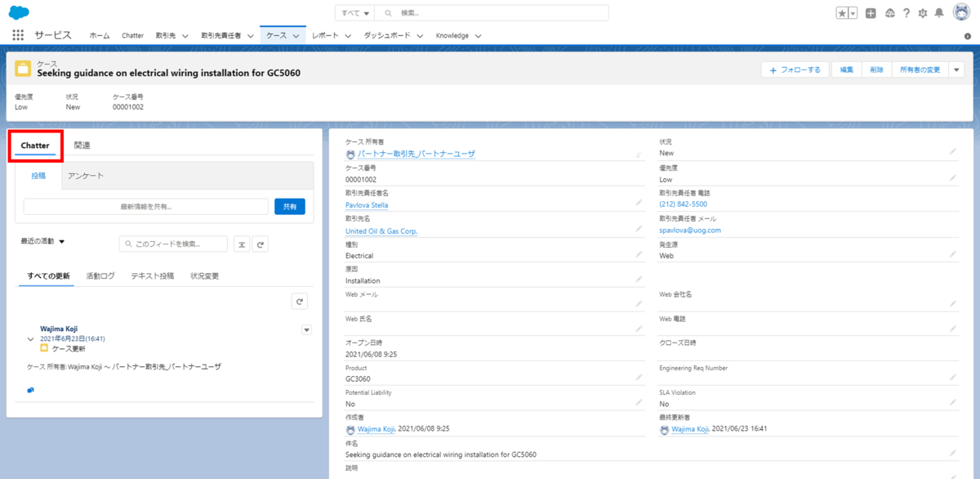Viewport: 980px width, 479px height.
Task: Open more actions dropdown beside 所有者の変更
Action: tap(957, 70)
